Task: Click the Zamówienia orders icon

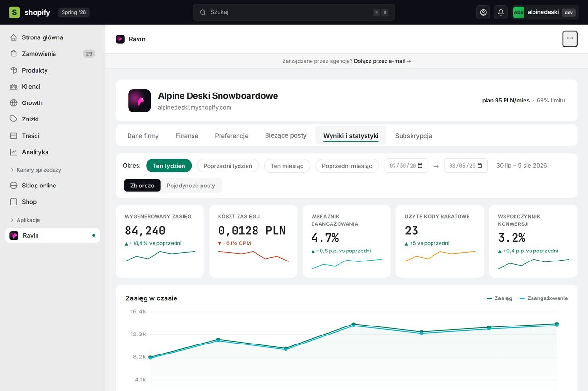Action: click(x=14, y=54)
